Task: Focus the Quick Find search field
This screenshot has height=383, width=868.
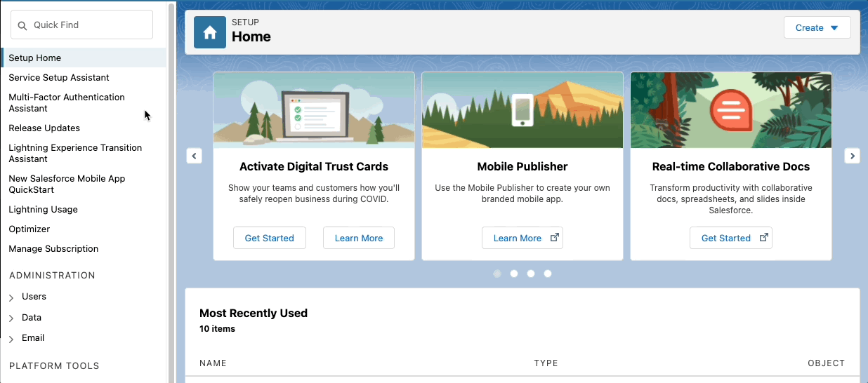Action: click(81, 25)
